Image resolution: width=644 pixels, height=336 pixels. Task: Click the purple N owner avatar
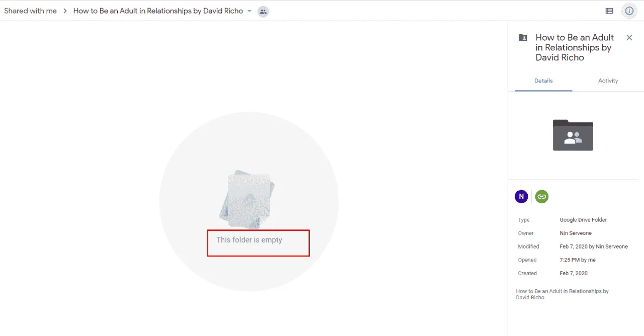point(521,197)
